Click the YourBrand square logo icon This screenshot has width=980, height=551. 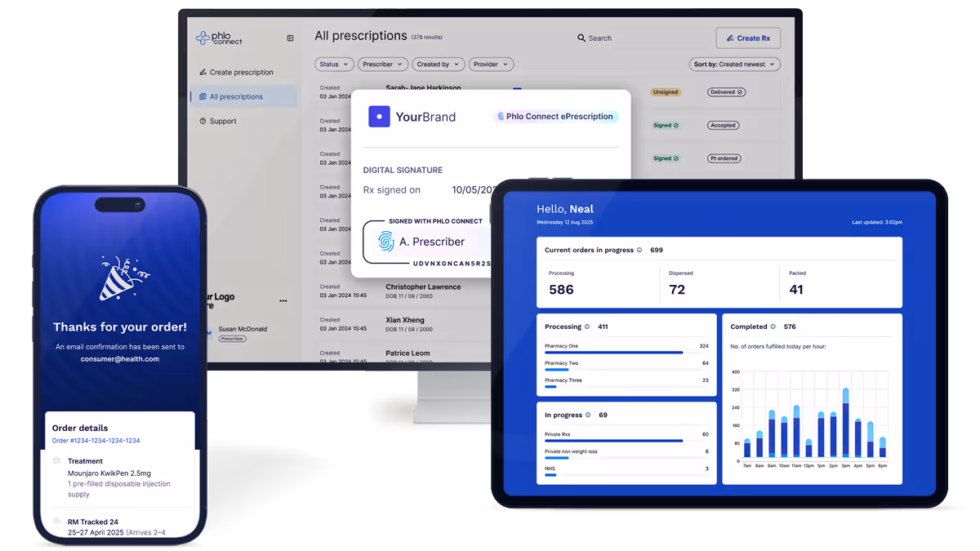(x=379, y=117)
